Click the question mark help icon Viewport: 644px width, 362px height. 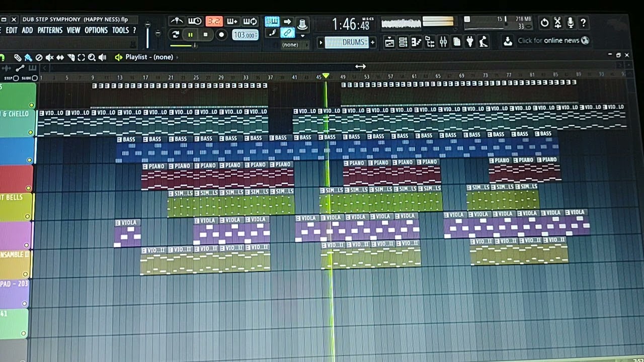click(583, 23)
